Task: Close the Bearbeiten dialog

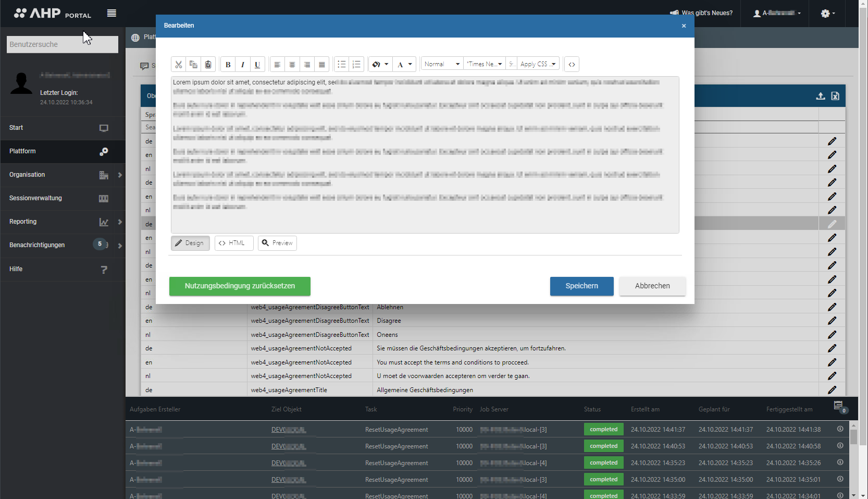Action: coord(684,26)
